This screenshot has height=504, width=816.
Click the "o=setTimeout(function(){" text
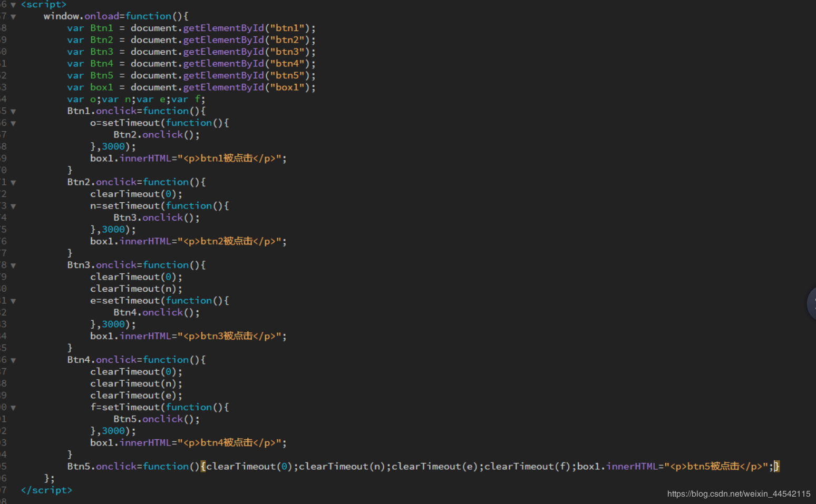click(160, 123)
